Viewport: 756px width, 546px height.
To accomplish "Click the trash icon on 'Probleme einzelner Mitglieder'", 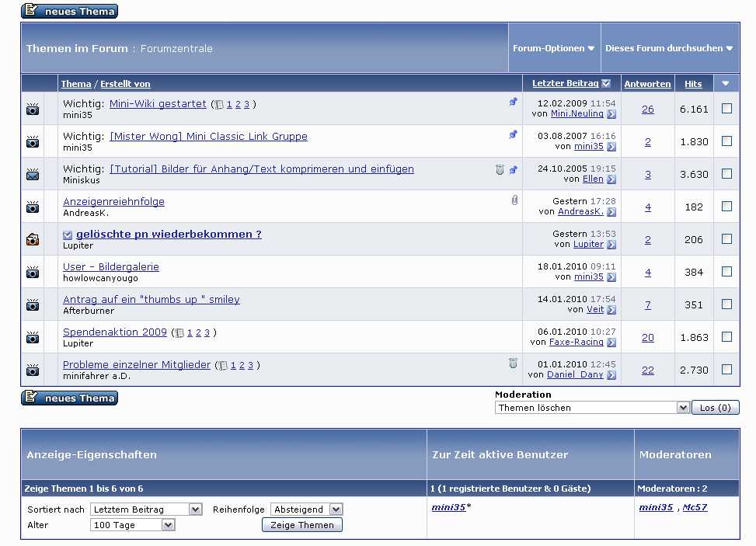I will click(513, 363).
